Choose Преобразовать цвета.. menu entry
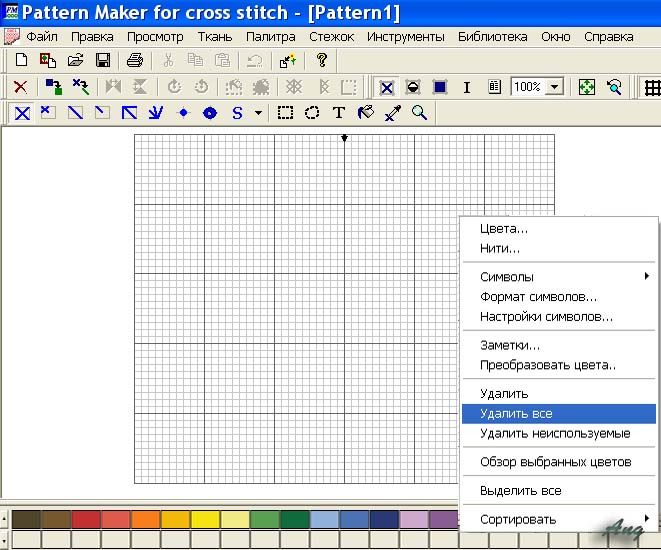 pos(559,365)
